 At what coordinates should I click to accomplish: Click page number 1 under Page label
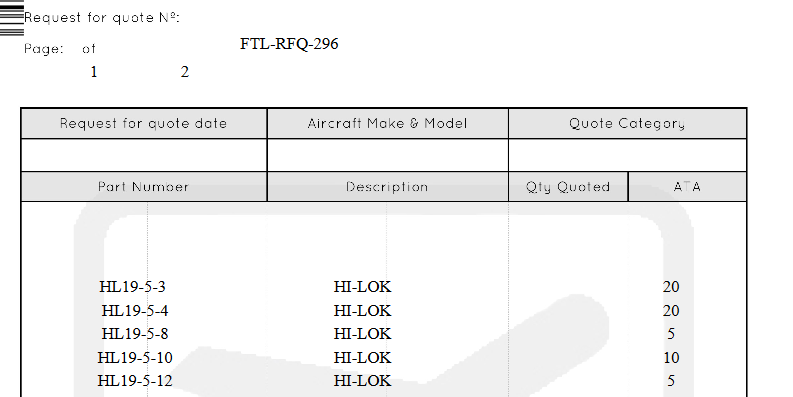click(x=94, y=72)
